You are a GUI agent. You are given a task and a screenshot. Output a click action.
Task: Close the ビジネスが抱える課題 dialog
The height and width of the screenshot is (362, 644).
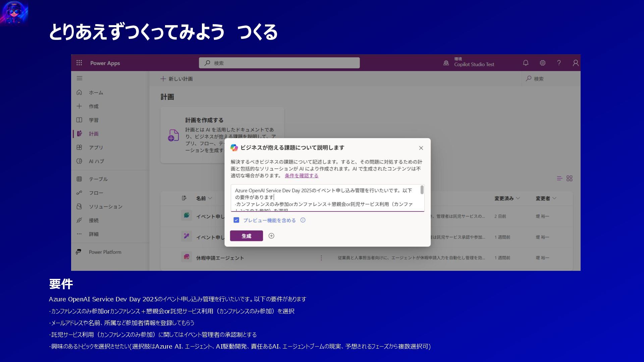click(x=421, y=148)
